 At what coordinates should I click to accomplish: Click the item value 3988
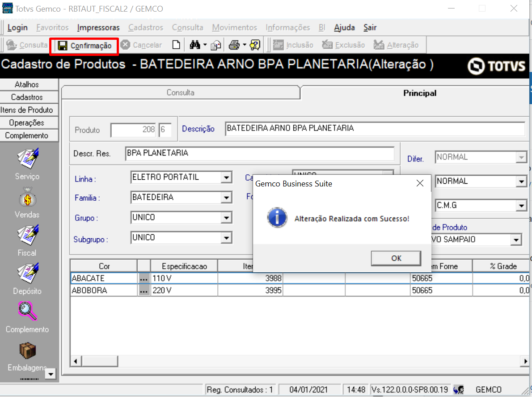click(250, 278)
